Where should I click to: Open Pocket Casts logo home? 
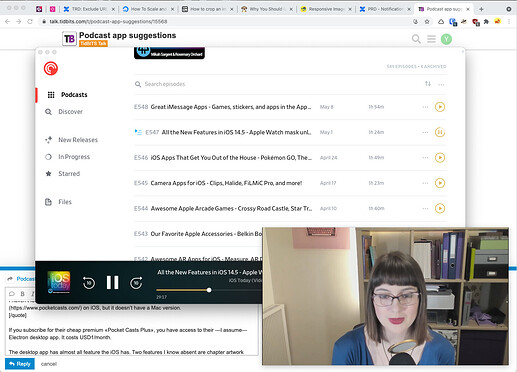coord(51,68)
